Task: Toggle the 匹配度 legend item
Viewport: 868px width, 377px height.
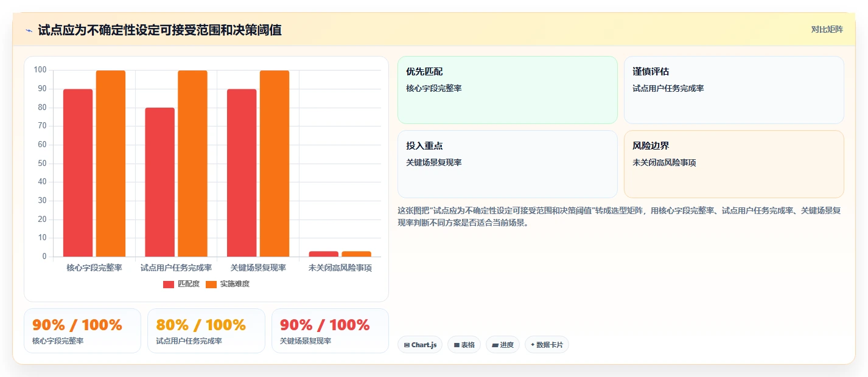Action: [x=181, y=284]
